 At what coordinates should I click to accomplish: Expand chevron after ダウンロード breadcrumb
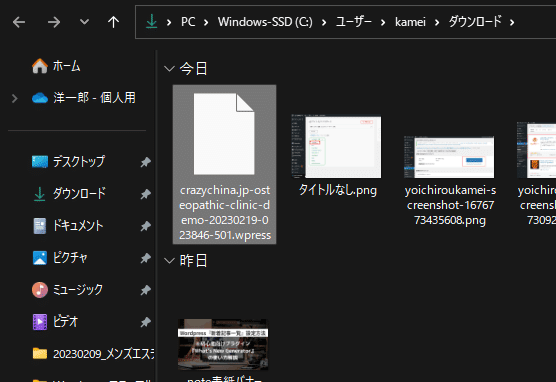point(512,23)
